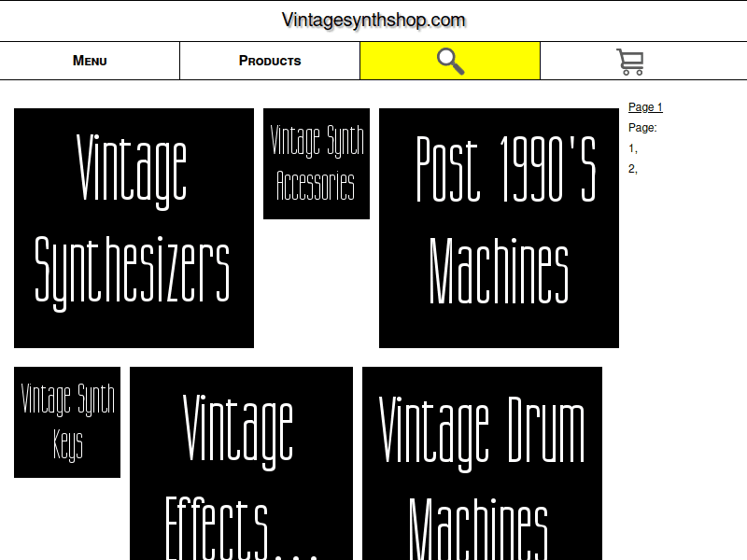This screenshot has height=560, width=747.
Task: Open product categories via the Products header
Action: click(x=270, y=60)
